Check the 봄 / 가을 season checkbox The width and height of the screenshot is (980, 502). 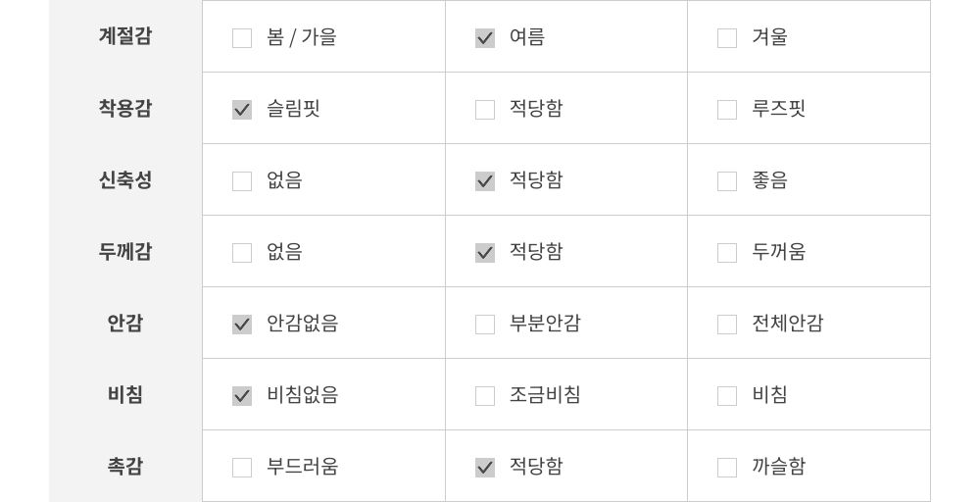pos(242,38)
